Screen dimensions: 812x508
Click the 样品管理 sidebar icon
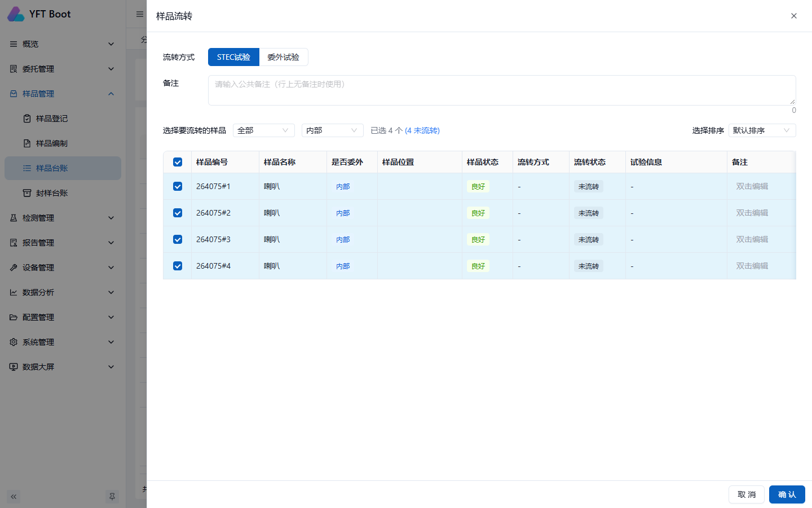coord(14,94)
